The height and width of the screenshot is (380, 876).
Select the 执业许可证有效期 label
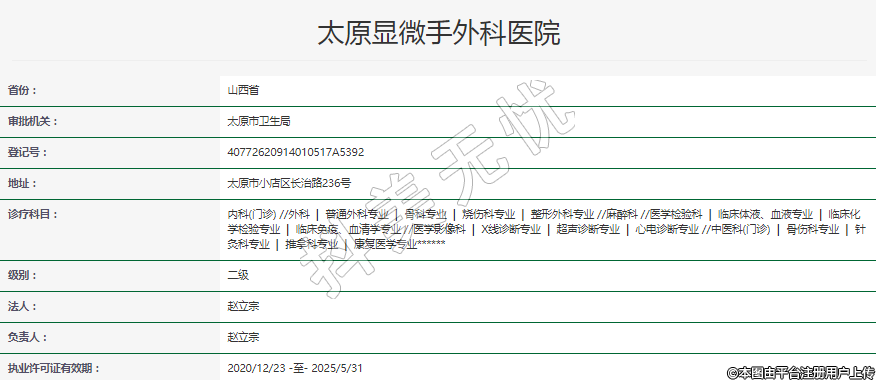pos(54,368)
